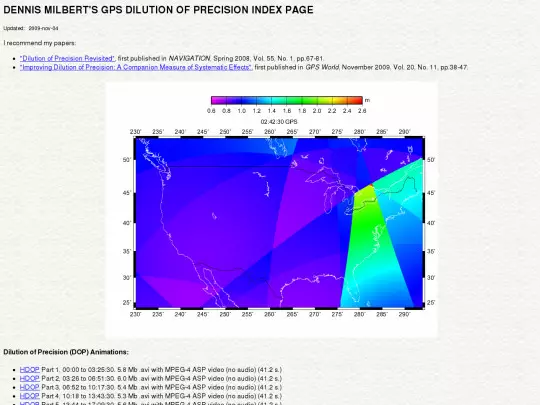
Task: Click the "NAVIGATION" journal name text
Action: pos(189,59)
